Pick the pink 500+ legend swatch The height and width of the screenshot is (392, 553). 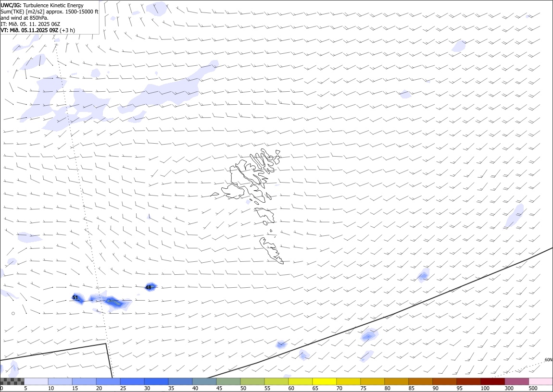tap(540, 381)
